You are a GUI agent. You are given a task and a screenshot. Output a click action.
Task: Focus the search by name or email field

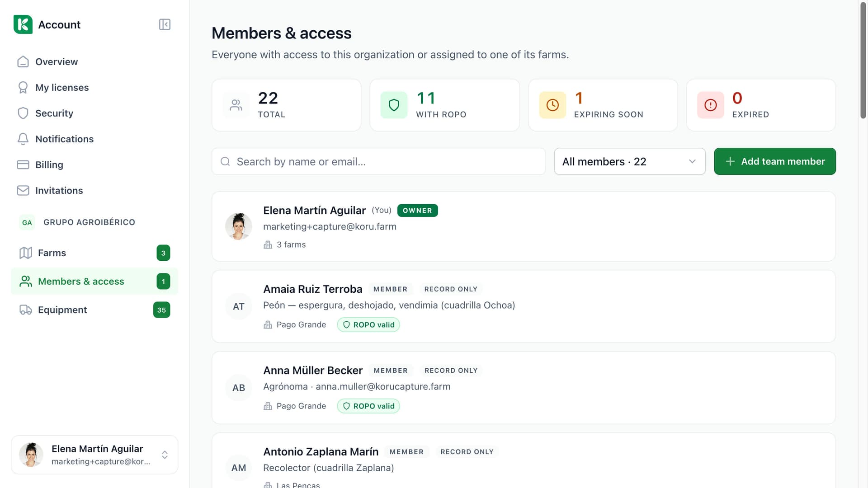pos(379,161)
